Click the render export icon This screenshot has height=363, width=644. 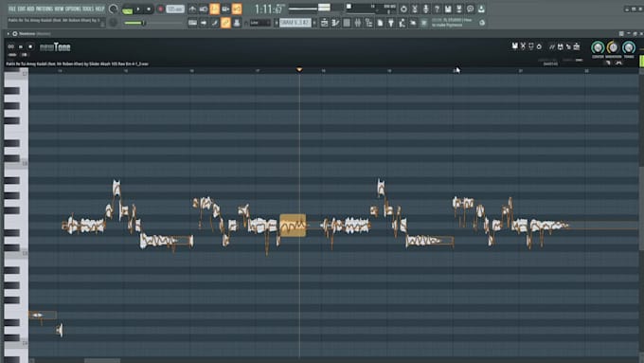[458, 9]
